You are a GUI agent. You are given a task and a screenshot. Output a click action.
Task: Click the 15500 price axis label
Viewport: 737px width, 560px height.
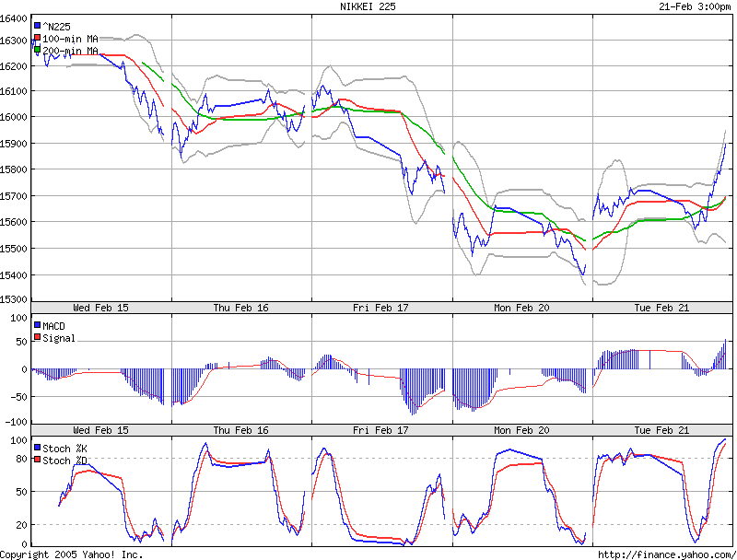[14, 249]
